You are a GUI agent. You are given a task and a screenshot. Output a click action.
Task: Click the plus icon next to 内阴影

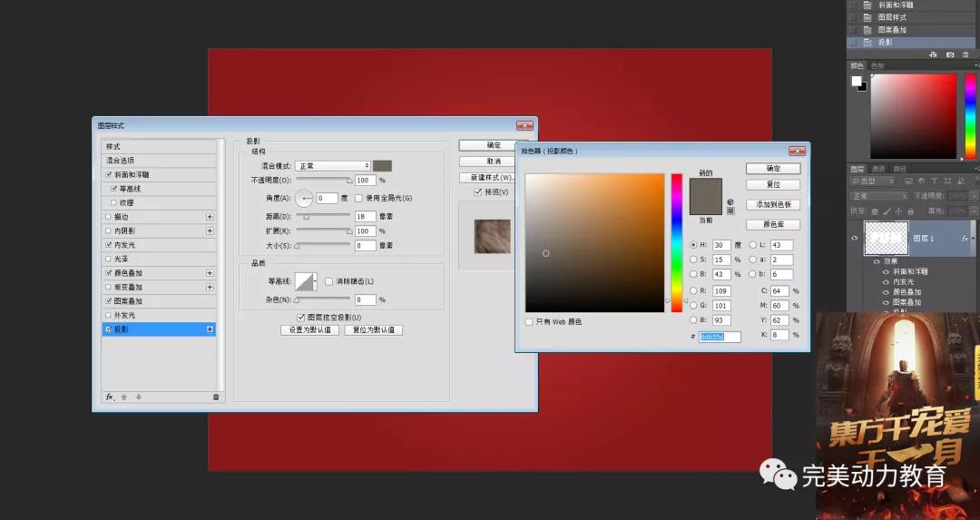pyautogui.click(x=210, y=231)
